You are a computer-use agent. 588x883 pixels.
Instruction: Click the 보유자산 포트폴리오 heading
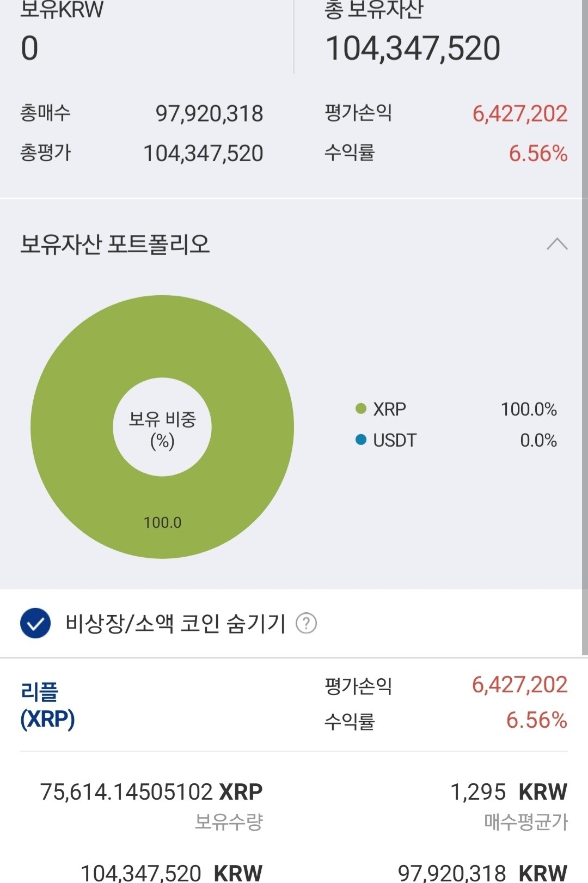coord(115,244)
